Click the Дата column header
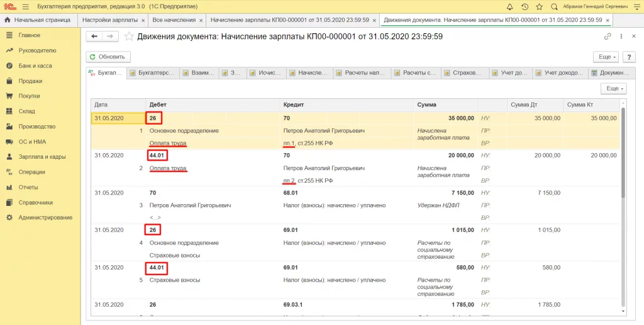The height and width of the screenshot is (325, 644). (118, 105)
